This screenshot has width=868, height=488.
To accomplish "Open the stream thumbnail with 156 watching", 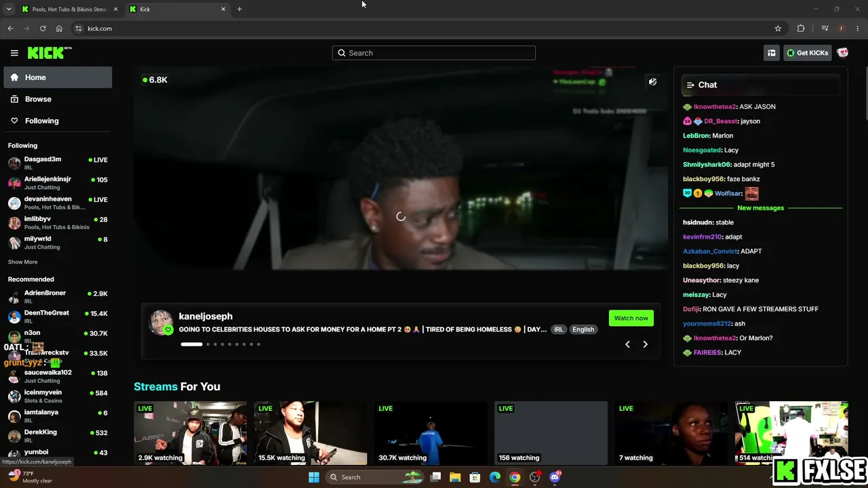I will pos(551,433).
